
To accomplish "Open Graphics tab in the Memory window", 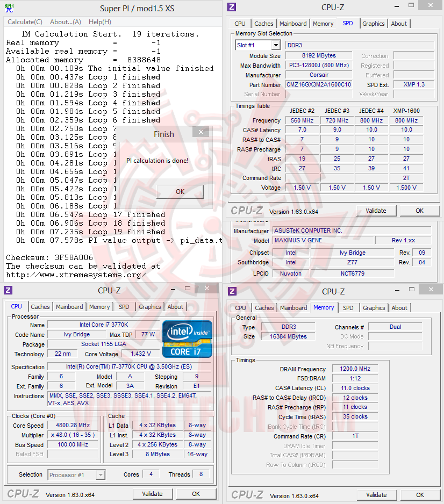I will point(374,307).
